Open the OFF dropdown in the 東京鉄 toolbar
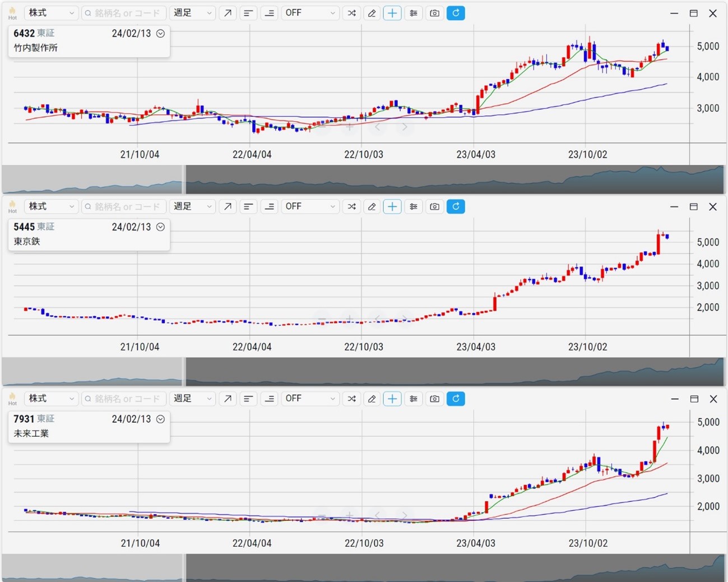This screenshot has height=582, width=728. click(x=310, y=206)
